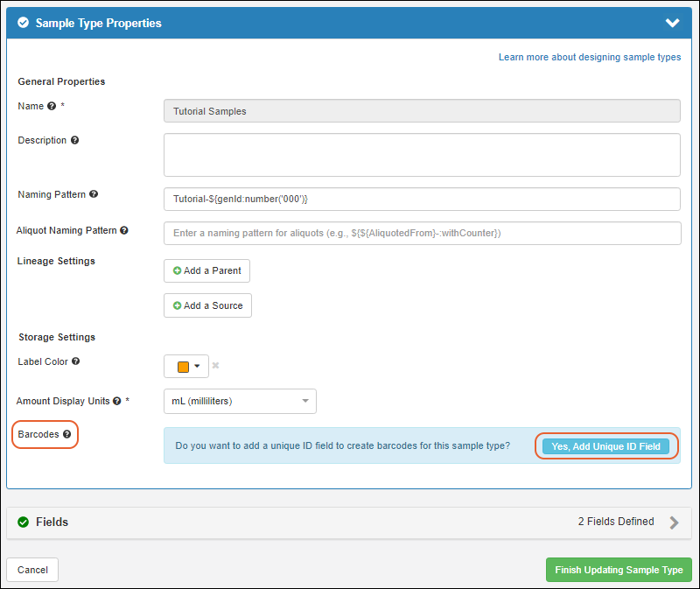Click Finish Updating Sample Type

(x=619, y=570)
